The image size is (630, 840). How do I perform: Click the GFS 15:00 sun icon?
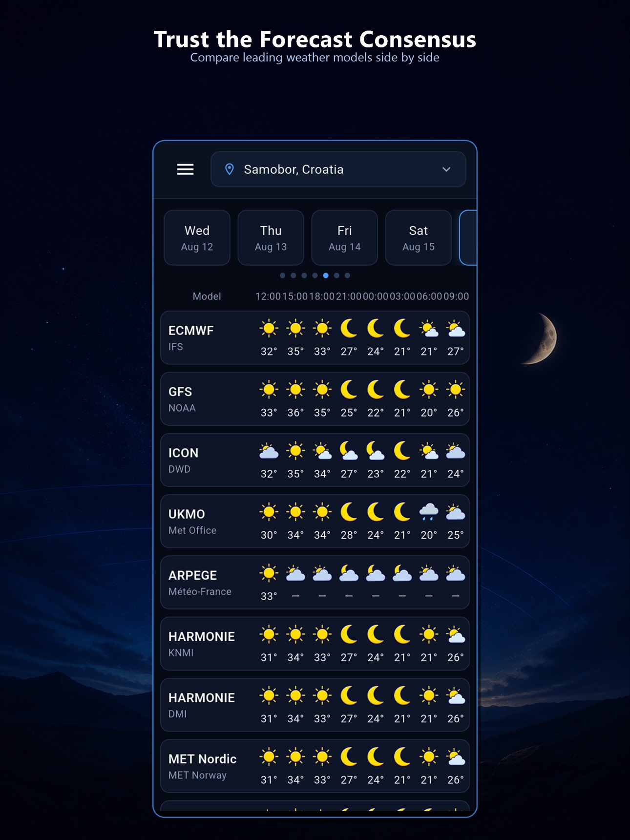[295, 390]
